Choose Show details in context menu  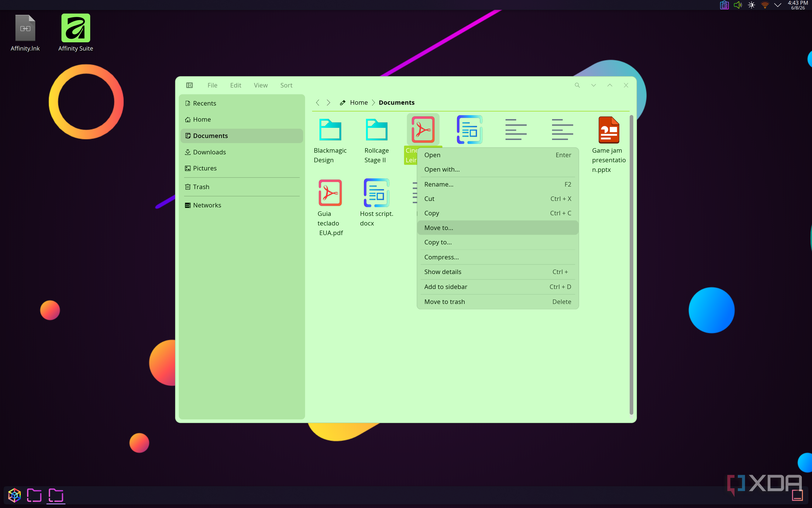point(498,272)
